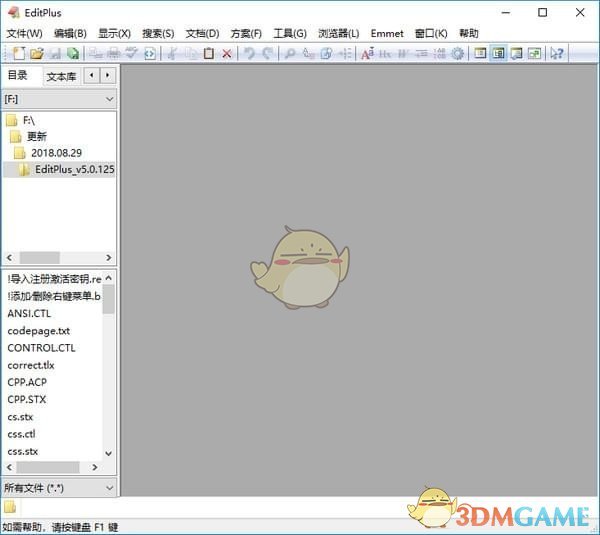
Task: Click the Print toolbar icon
Action: [114, 53]
